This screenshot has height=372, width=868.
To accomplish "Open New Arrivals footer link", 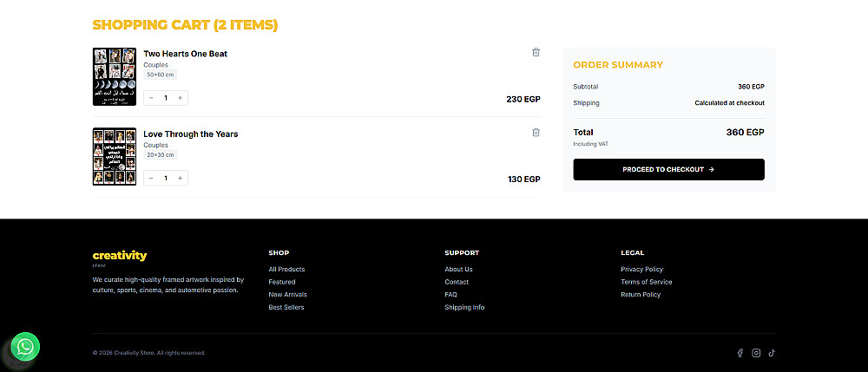I will pos(287,295).
